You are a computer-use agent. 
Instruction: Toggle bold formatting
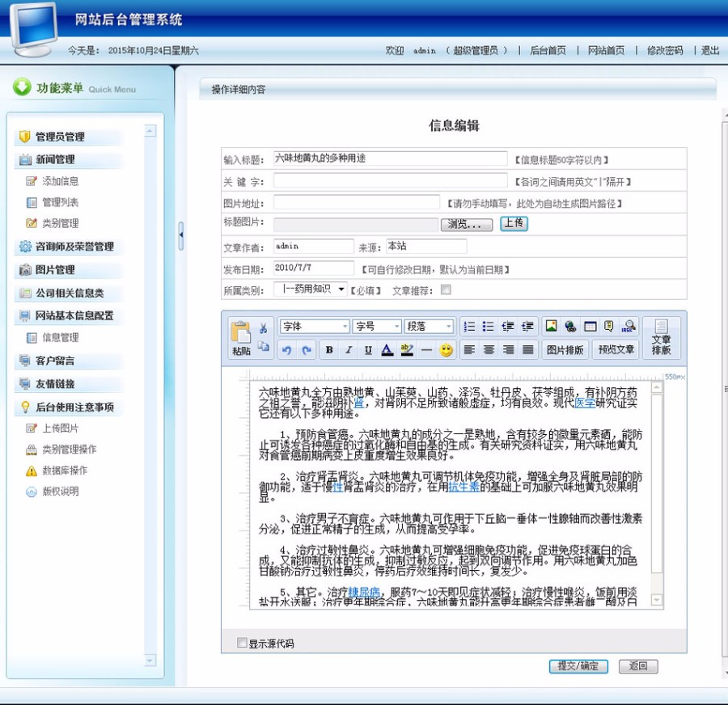click(x=329, y=350)
